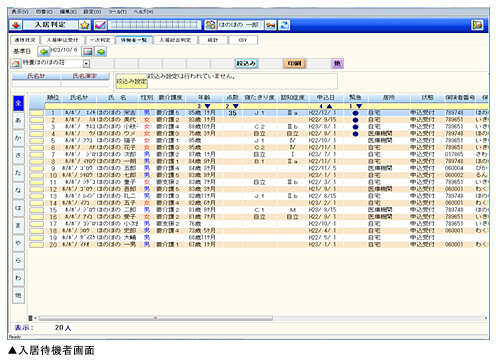Viewport: 500px width, 364px height.
Task: Select the あ kana index filter button
Action: (x=18, y=120)
